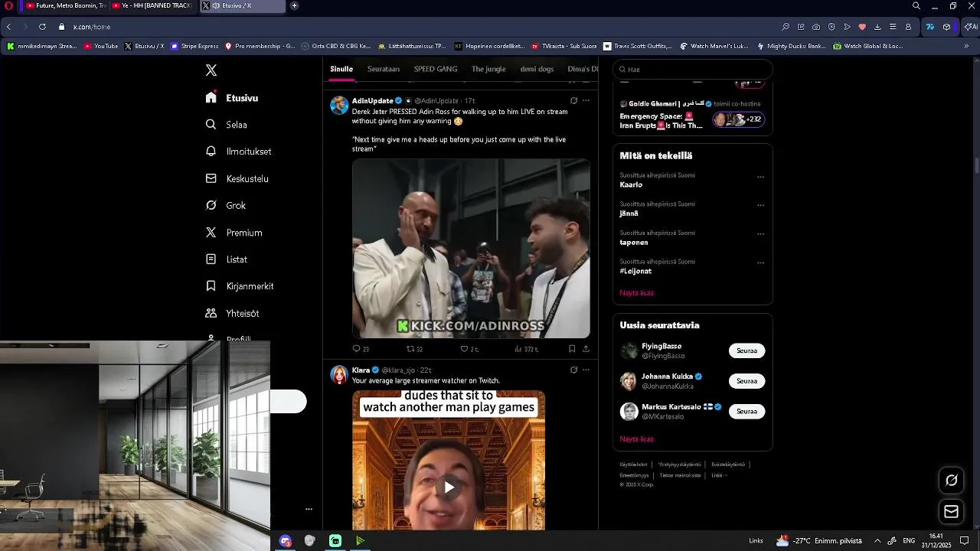Viewport: 980px width, 551px height.
Task: Open the Kaarlo trending topic
Action: 631,185
